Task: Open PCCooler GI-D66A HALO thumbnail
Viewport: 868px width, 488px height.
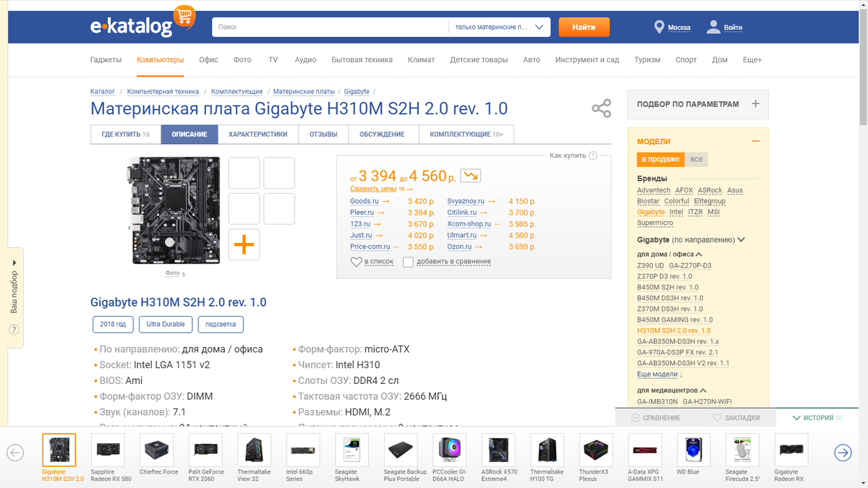Action: pyautogui.click(x=449, y=450)
